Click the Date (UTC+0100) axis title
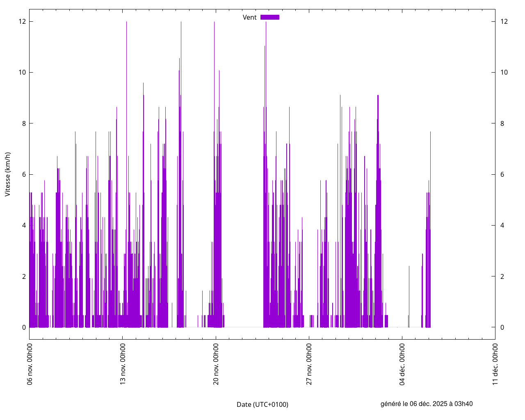Screen dimensions: 525x420 coord(262,404)
